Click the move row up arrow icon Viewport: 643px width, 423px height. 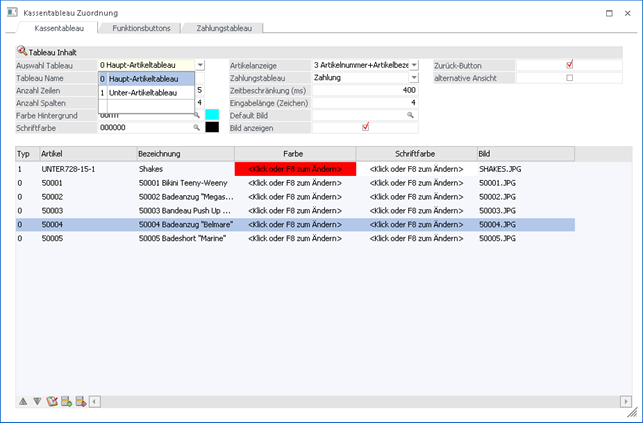[23, 401]
